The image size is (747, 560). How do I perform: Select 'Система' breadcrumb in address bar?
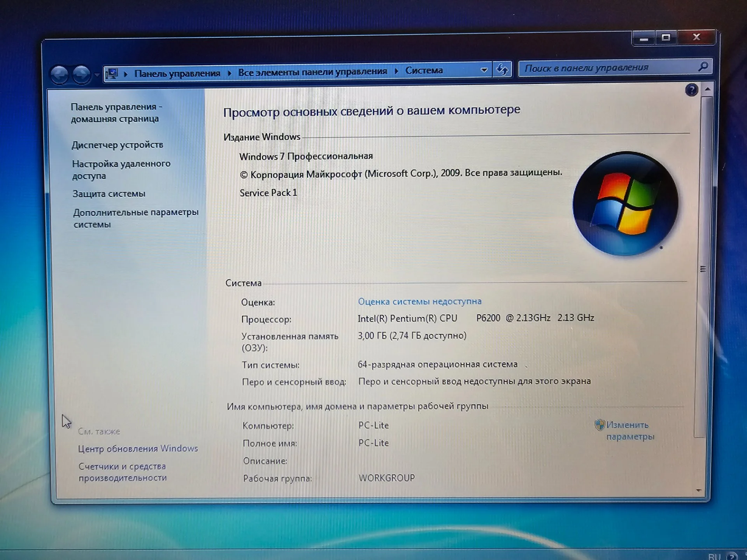424,70
